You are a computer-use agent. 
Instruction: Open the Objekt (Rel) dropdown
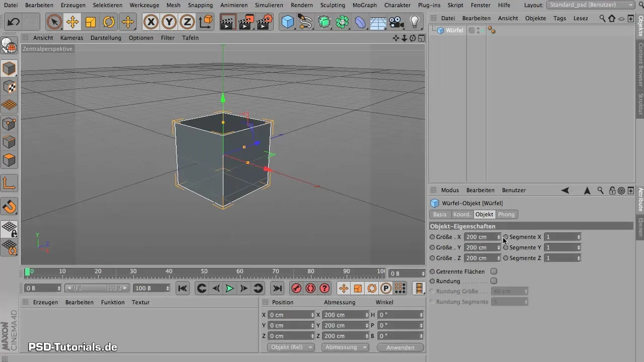point(290,347)
